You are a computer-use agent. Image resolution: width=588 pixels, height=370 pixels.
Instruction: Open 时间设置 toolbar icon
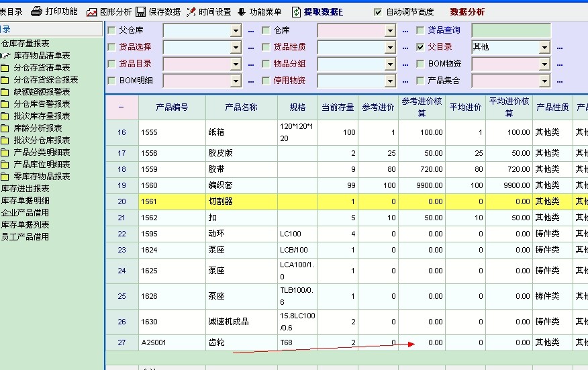point(191,12)
